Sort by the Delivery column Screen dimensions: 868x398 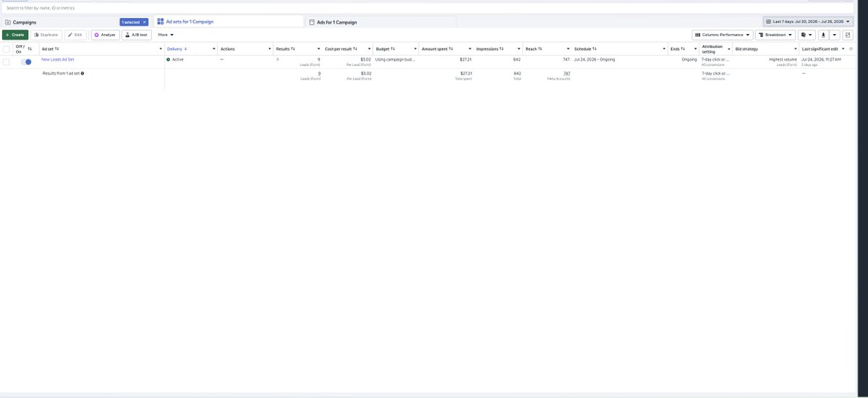click(x=177, y=48)
